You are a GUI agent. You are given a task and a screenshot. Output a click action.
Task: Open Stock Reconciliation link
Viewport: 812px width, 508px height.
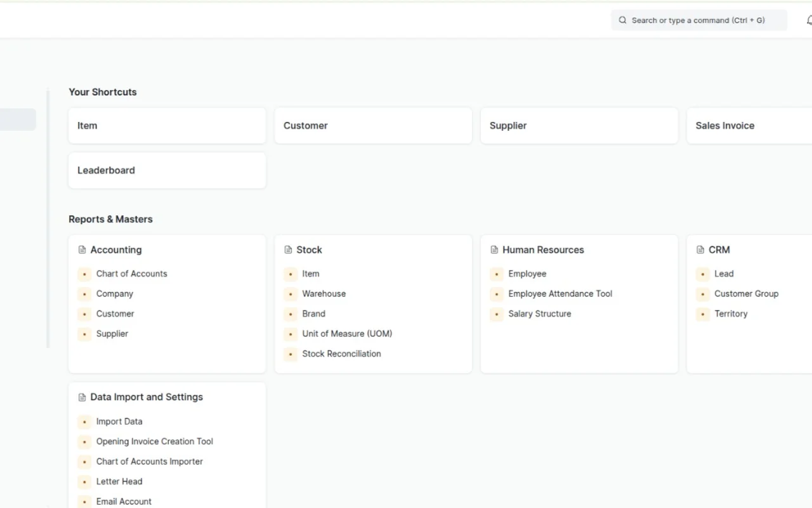(x=341, y=354)
